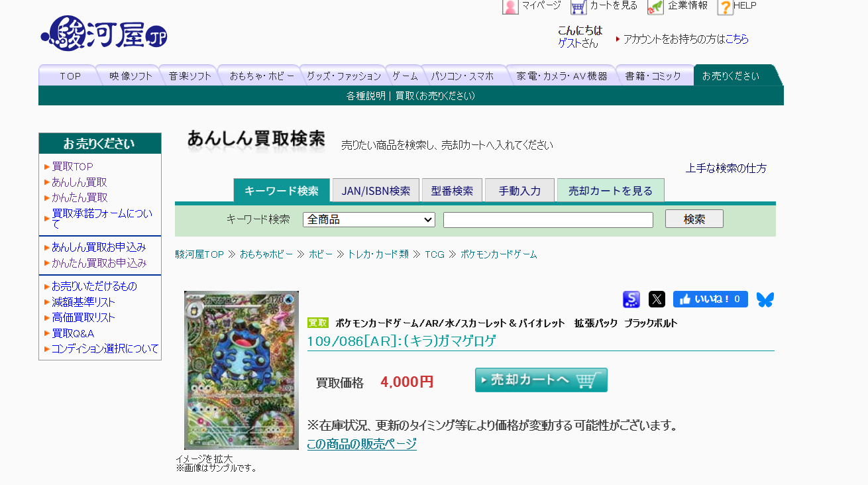The height and width of the screenshot is (485, 868).
Task: Click the ゲスト user link
Action: click(x=570, y=43)
